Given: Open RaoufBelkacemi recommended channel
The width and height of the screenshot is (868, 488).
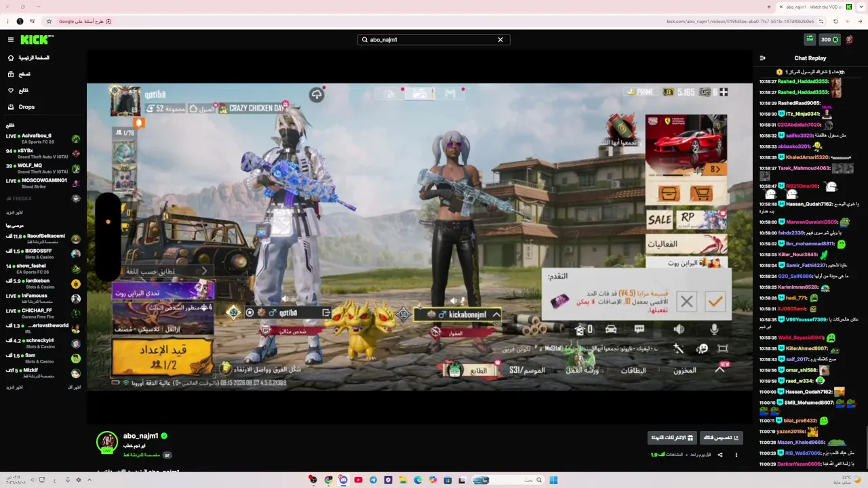Looking at the screenshot, I should click(x=43, y=239).
